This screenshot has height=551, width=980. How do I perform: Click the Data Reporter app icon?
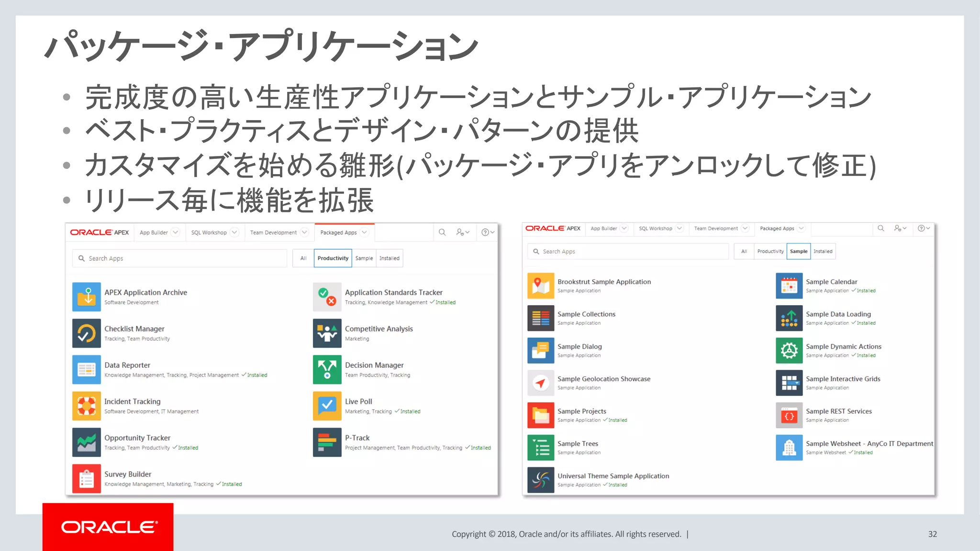[x=87, y=369]
